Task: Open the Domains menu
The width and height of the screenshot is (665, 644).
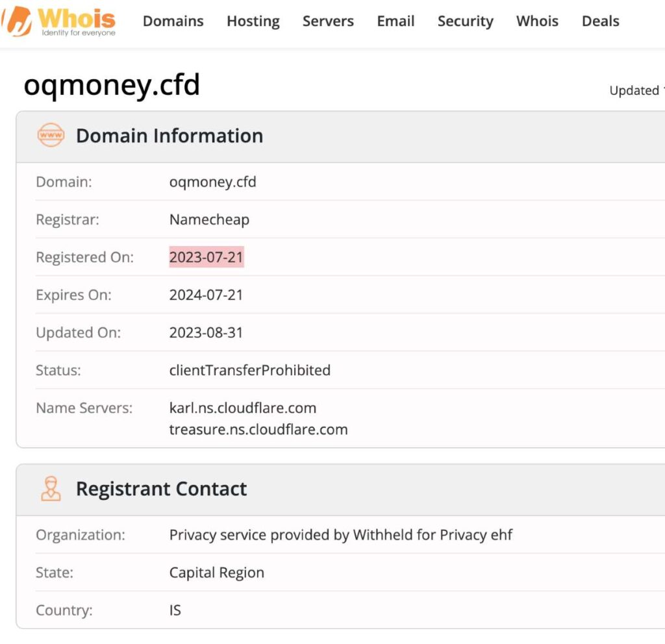Action: point(173,21)
